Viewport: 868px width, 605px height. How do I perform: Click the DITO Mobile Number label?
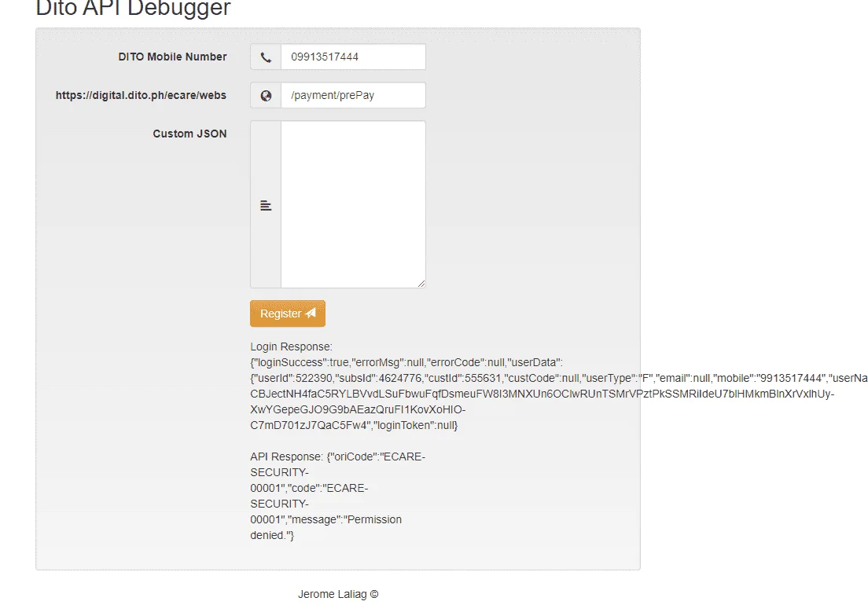(172, 57)
